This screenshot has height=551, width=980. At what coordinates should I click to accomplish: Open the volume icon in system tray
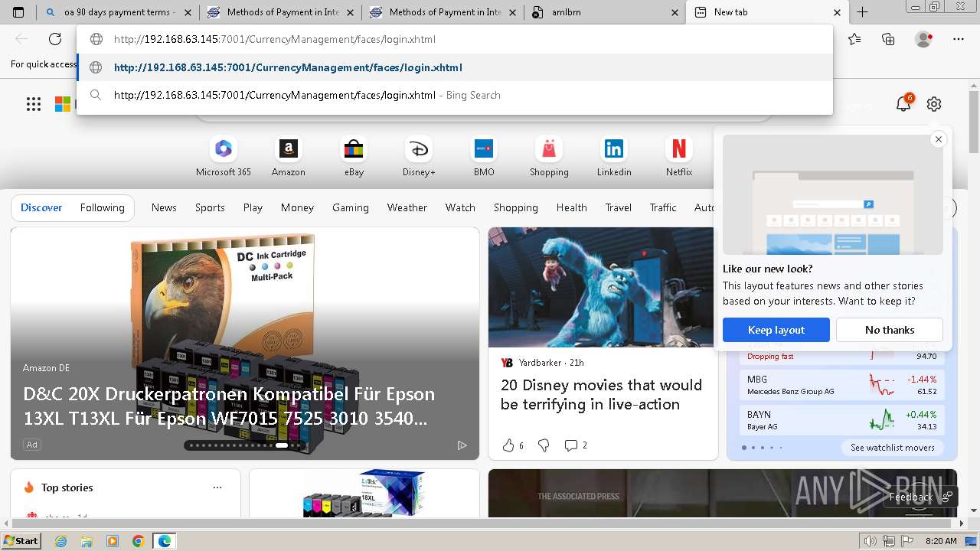coord(871,541)
